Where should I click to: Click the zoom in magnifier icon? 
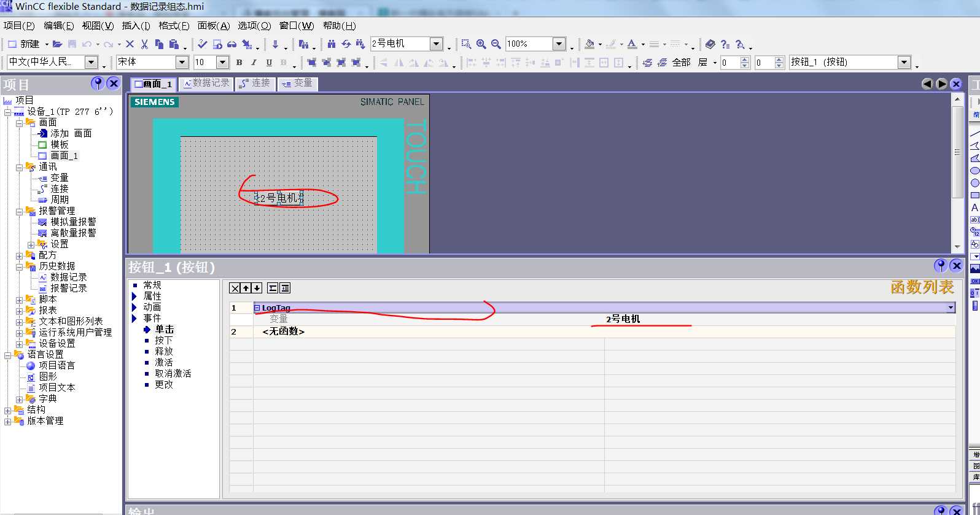pyautogui.click(x=481, y=44)
